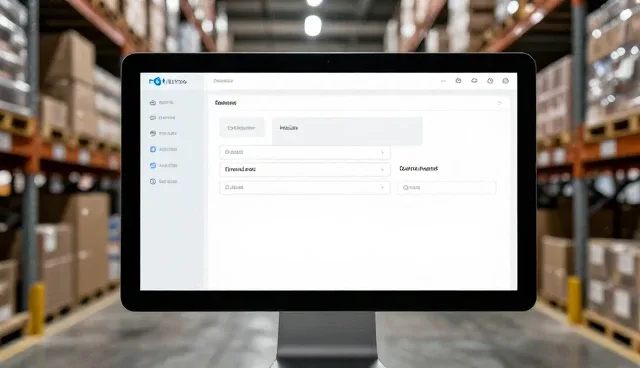
Task: Open the first sidebar navigation icon
Action: 153,102
